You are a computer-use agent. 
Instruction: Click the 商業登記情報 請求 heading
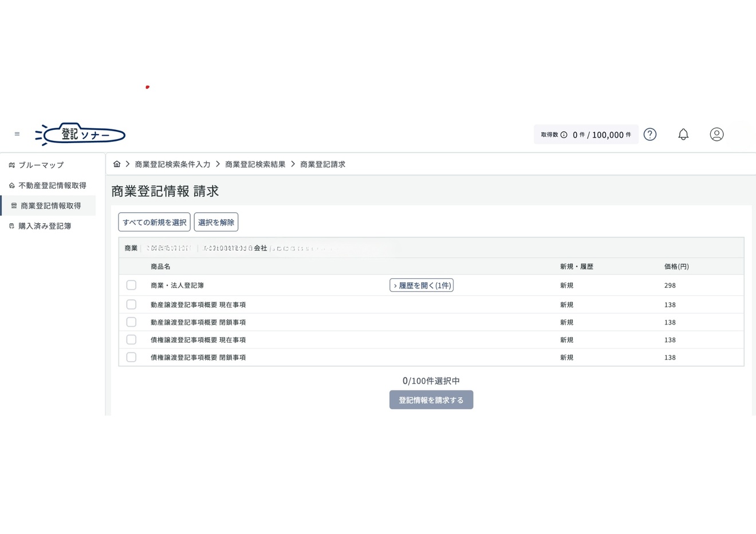(x=165, y=191)
